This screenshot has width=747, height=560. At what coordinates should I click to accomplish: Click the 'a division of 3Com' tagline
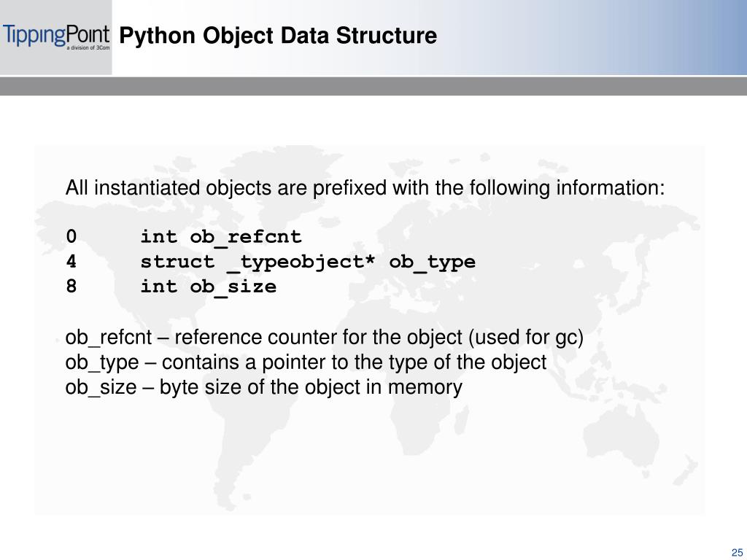88,48
